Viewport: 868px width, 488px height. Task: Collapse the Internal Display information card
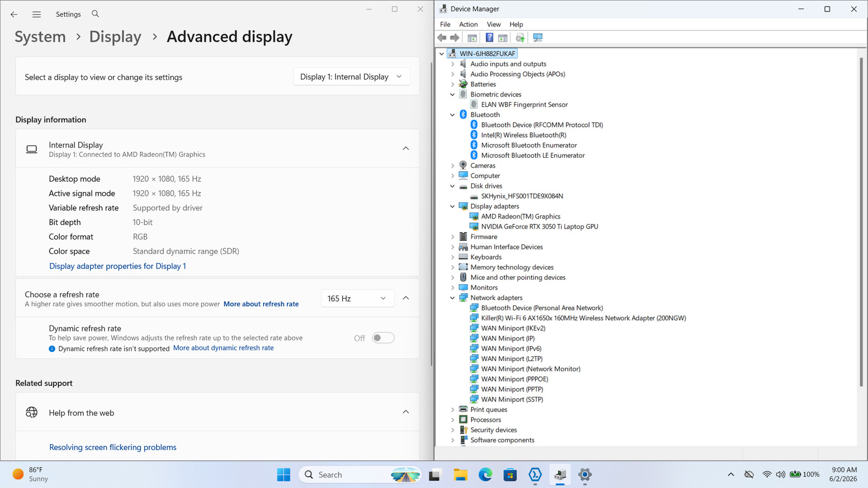[406, 149]
